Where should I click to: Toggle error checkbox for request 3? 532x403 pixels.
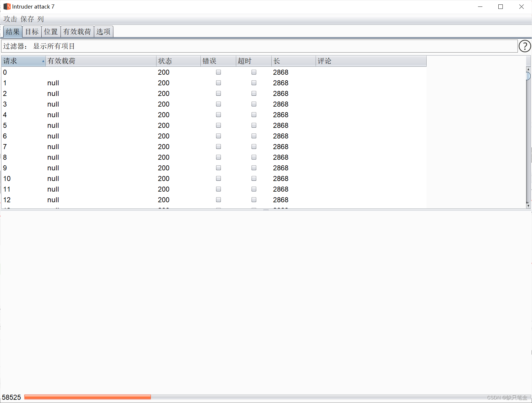pos(218,104)
